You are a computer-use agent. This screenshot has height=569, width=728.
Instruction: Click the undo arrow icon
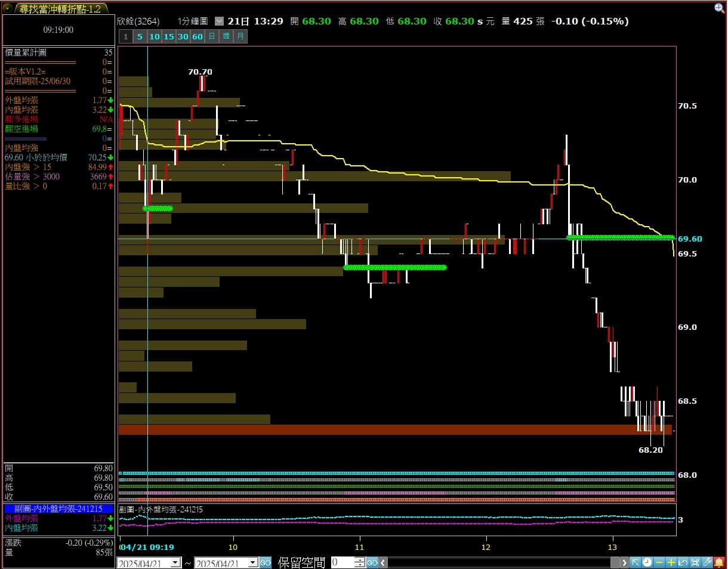tap(683, 562)
